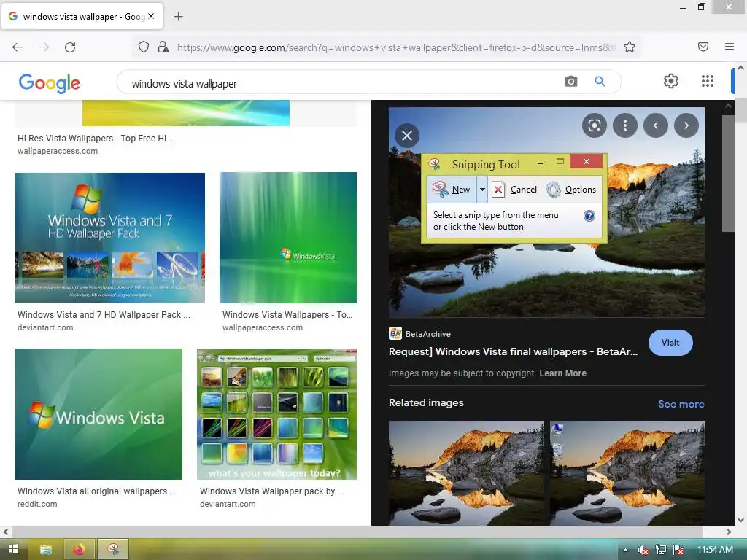Viewport: 747px width, 560px height.
Task: Go to the next image in the preview
Action: pos(686,125)
